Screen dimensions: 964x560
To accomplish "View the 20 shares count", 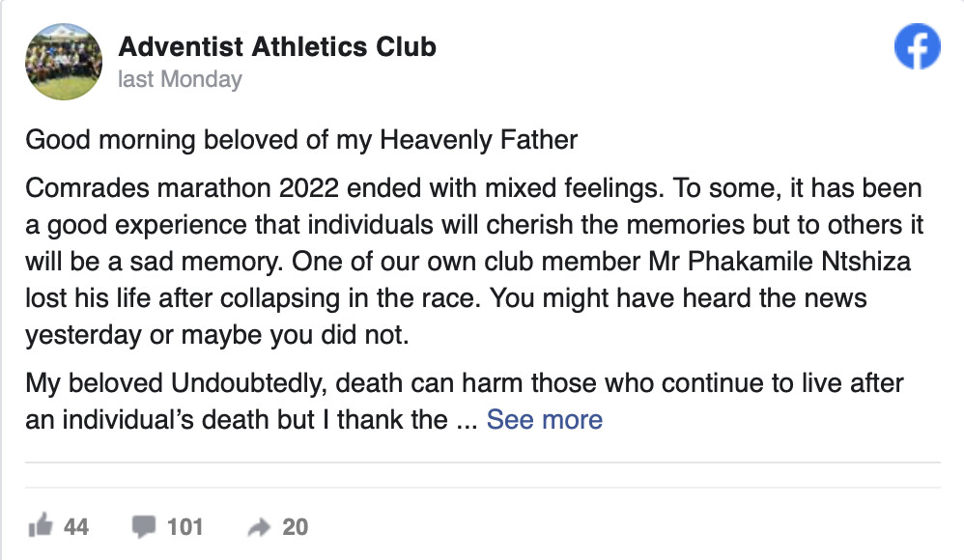I will [x=295, y=526].
